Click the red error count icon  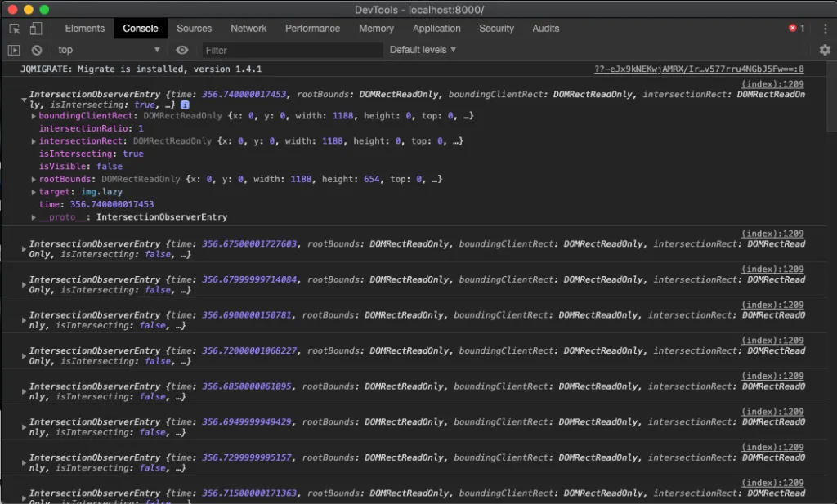click(x=793, y=29)
